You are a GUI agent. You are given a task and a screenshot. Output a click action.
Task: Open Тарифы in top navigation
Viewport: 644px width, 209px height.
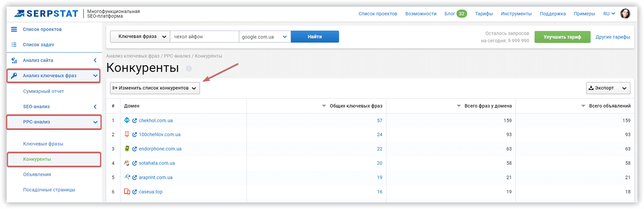(x=484, y=14)
